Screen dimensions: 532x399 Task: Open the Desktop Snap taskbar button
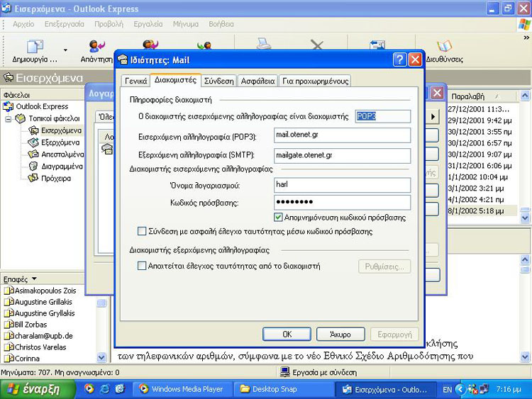(x=282, y=389)
